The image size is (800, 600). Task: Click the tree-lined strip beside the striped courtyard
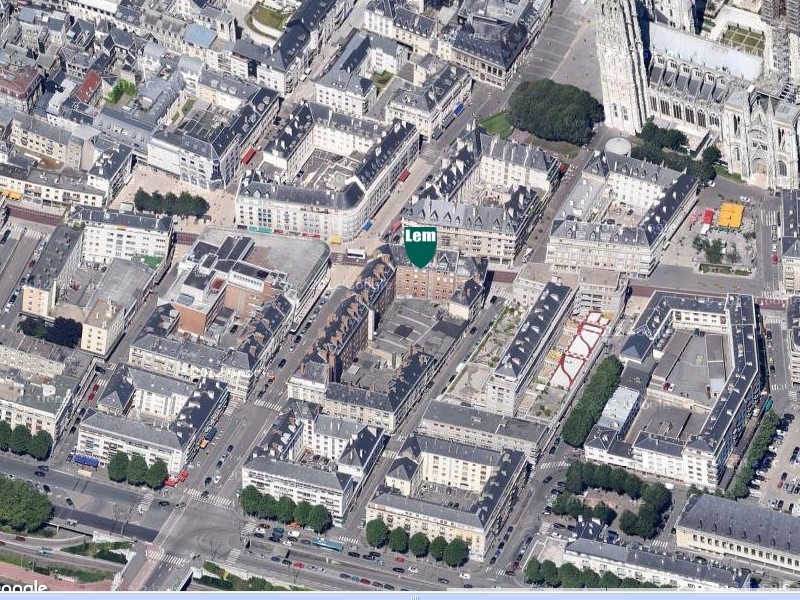point(592,400)
